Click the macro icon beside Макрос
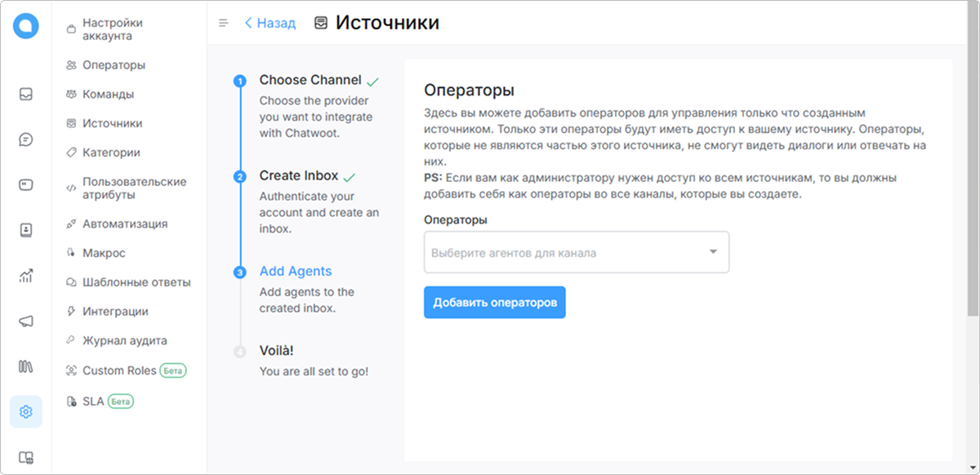980x475 pixels. click(x=71, y=254)
